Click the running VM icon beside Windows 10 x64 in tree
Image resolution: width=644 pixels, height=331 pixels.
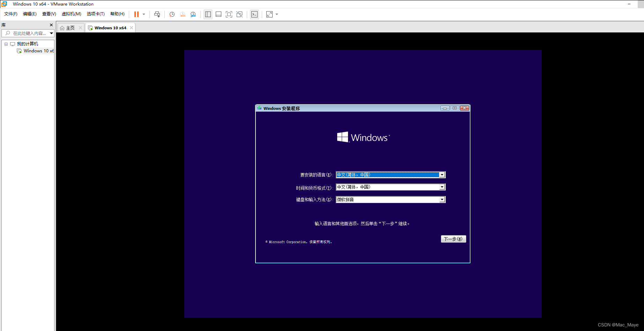[x=19, y=51]
